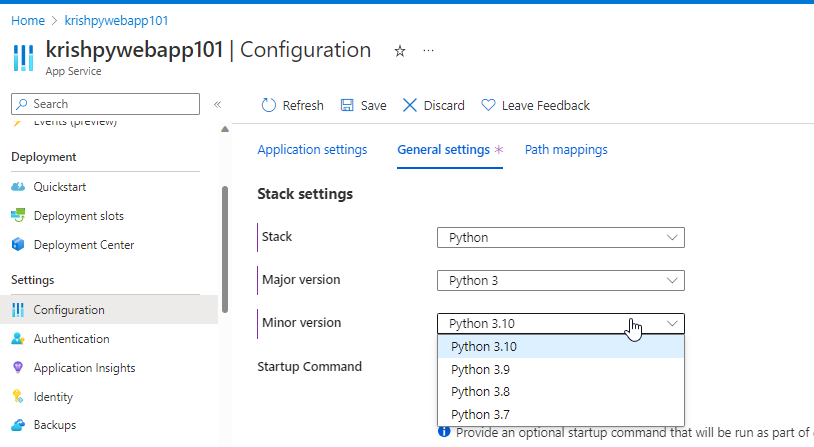Select Python 3.9 from the list
814x447 pixels.
pos(561,370)
